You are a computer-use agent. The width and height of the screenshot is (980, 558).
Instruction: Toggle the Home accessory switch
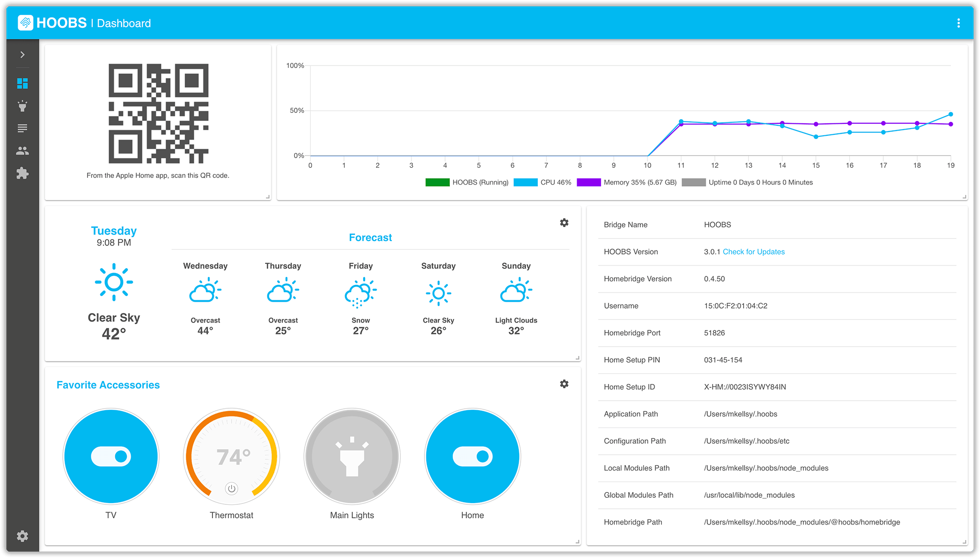(x=472, y=457)
